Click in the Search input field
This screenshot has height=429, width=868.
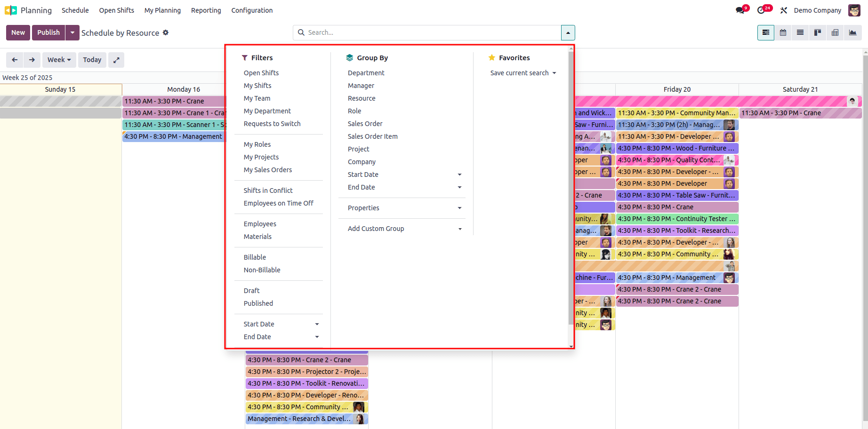click(x=433, y=32)
